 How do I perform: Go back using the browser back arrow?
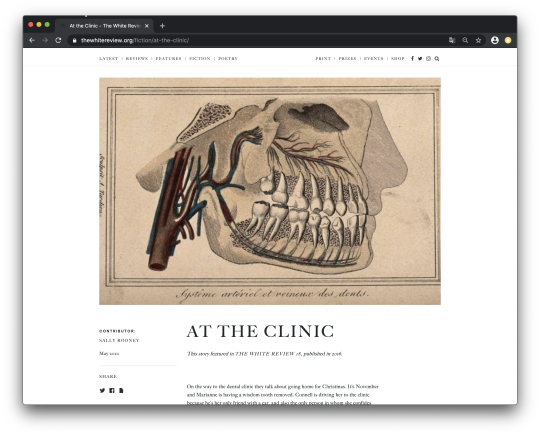tap(32, 40)
